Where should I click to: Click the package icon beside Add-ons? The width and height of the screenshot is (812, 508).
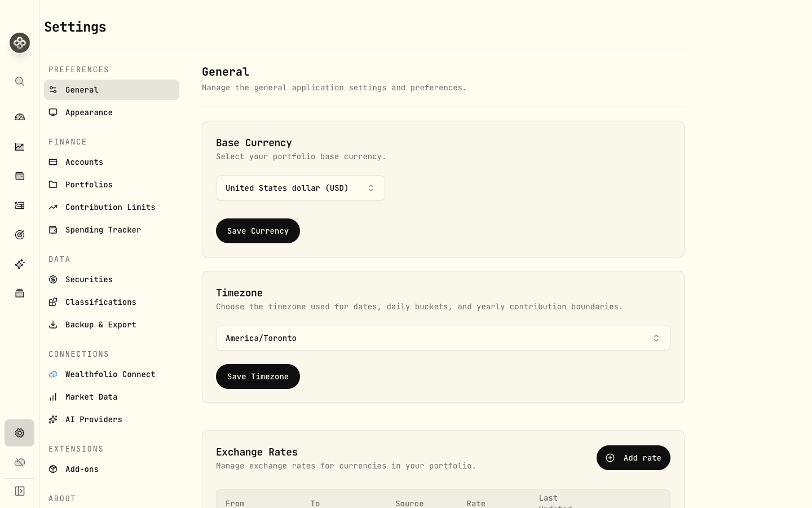(53, 469)
